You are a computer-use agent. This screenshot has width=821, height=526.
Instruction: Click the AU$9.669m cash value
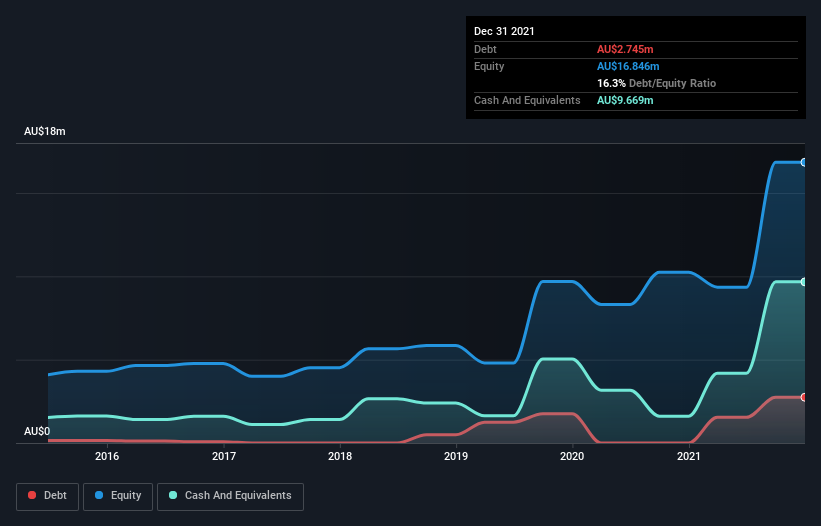(x=625, y=100)
